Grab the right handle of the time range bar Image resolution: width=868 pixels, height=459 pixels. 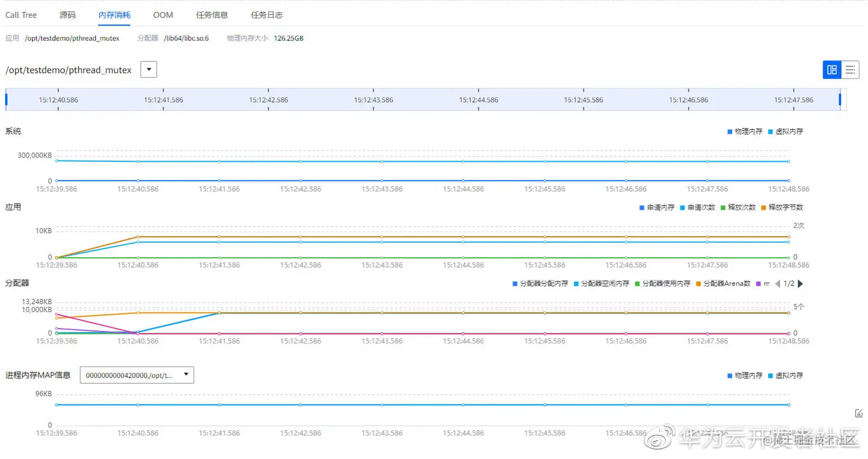pyautogui.click(x=839, y=99)
